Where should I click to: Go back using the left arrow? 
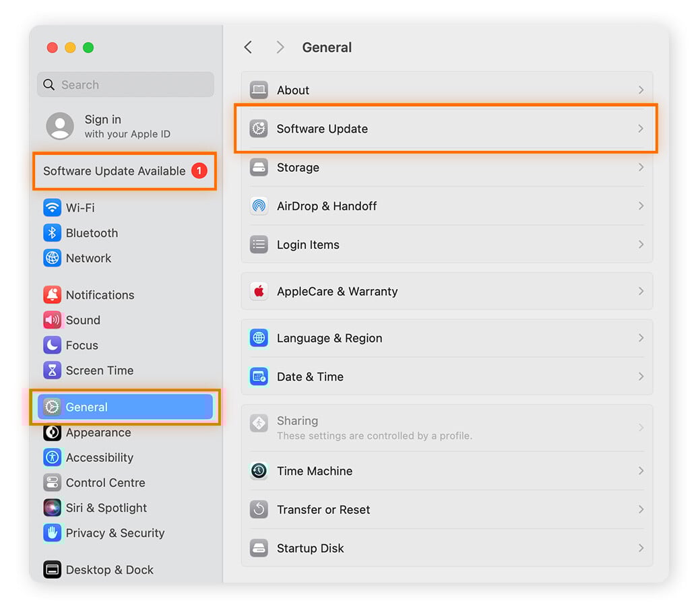[248, 47]
